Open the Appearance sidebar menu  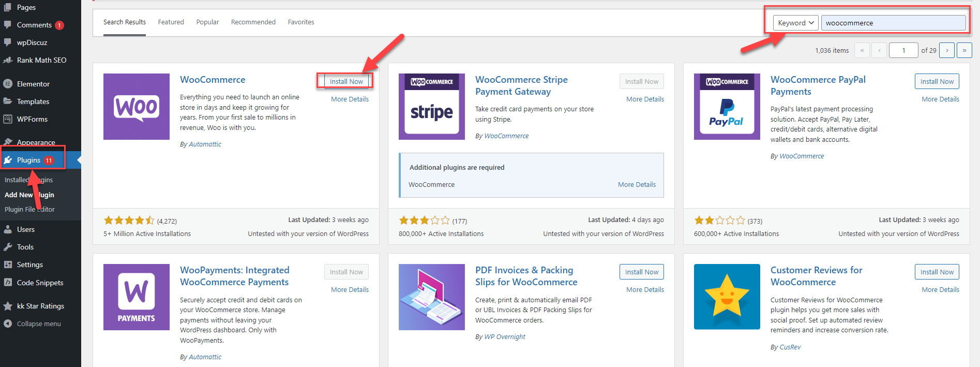pyautogui.click(x=36, y=142)
